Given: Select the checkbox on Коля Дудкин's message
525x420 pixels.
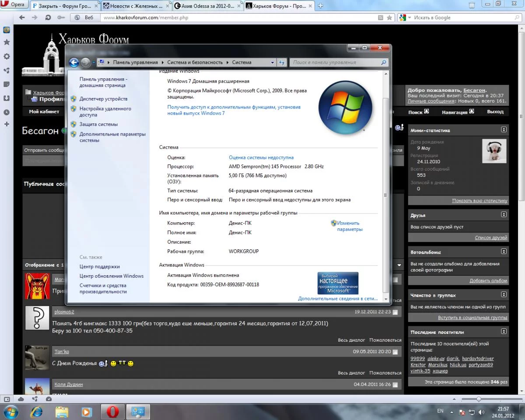Looking at the screenshot, I should point(395,385).
